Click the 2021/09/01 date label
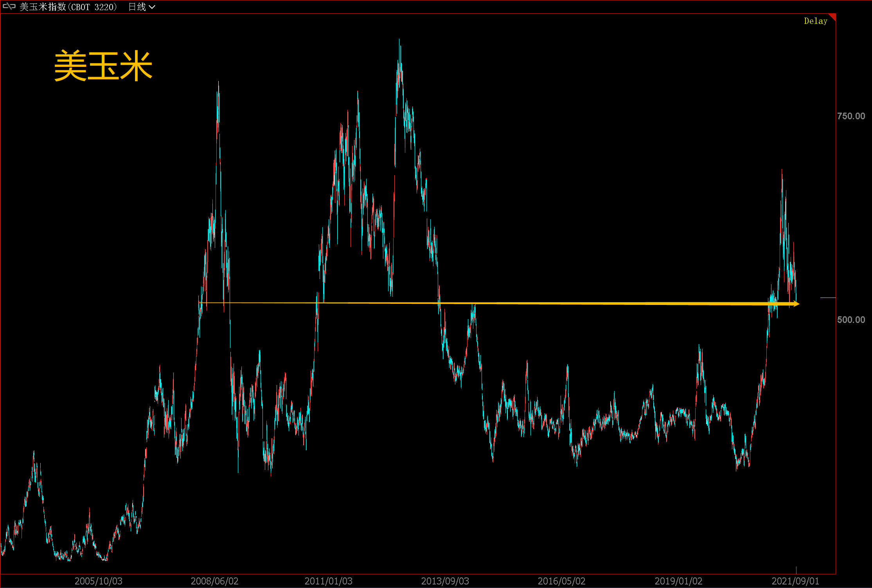 click(795, 581)
